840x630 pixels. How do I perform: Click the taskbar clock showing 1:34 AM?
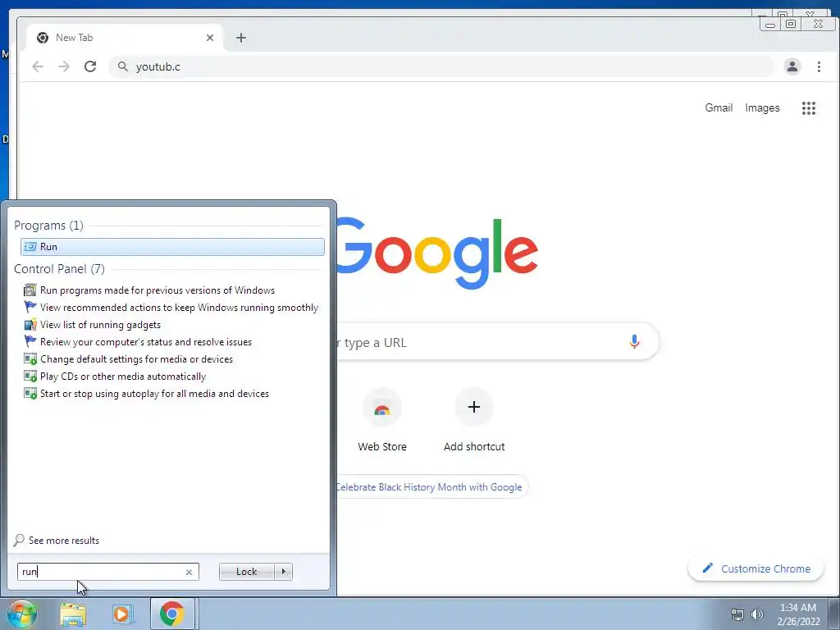[798, 614]
